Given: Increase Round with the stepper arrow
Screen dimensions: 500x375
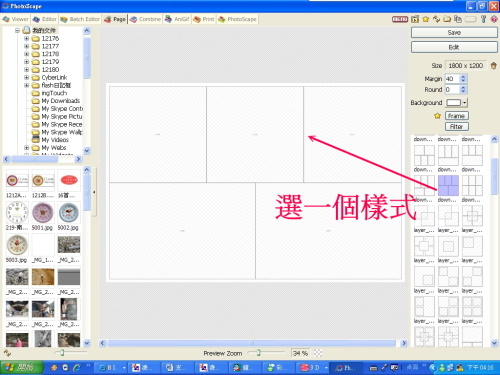Looking at the screenshot, I should point(463,87).
